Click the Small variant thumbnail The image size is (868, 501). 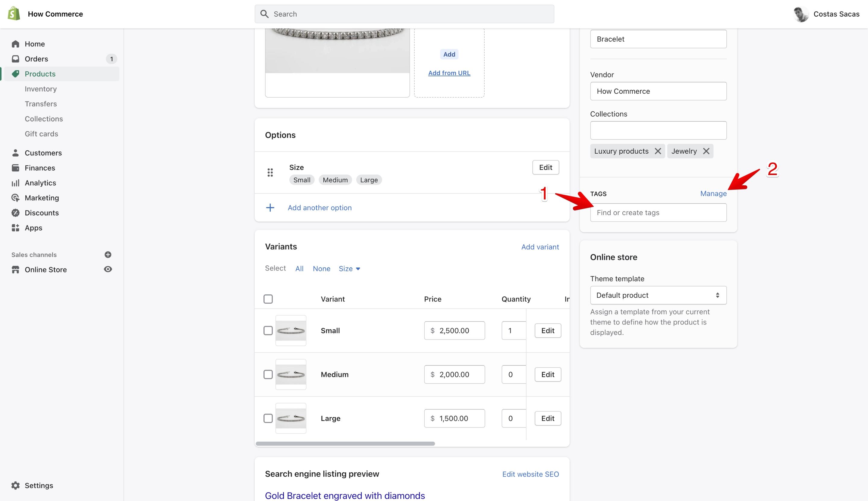pyautogui.click(x=291, y=331)
